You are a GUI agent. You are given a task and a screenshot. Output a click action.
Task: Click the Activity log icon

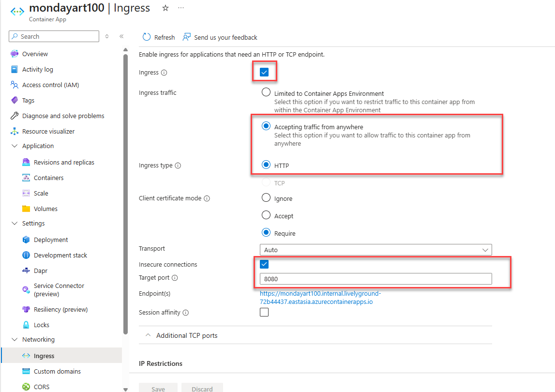point(15,69)
